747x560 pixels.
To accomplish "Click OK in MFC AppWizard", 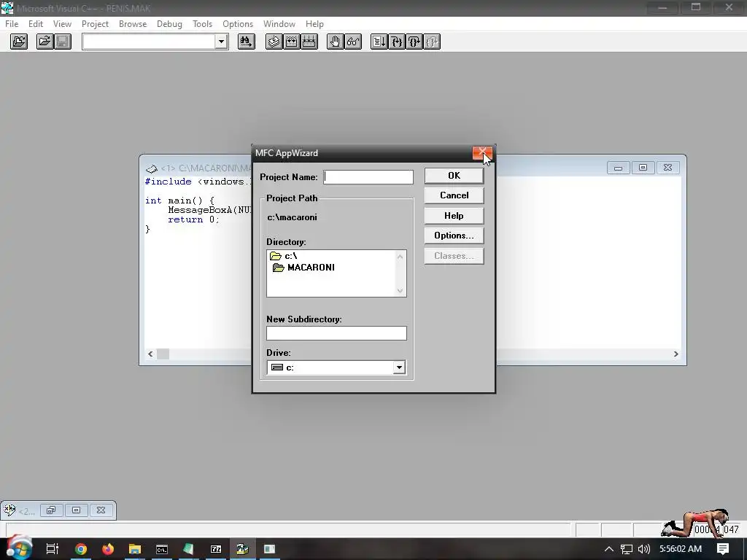I will [x=454, y=176].
